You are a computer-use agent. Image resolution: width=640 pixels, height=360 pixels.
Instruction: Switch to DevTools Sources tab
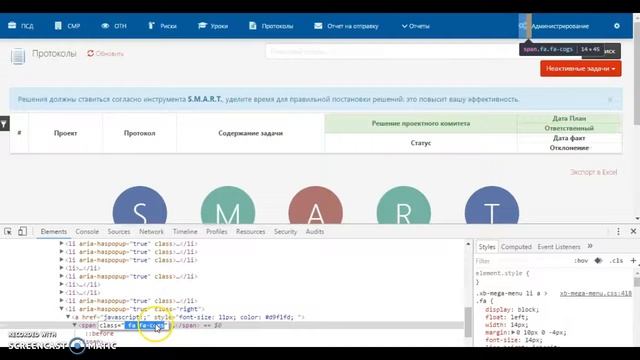pyautogui.click(x=119, y=231)
